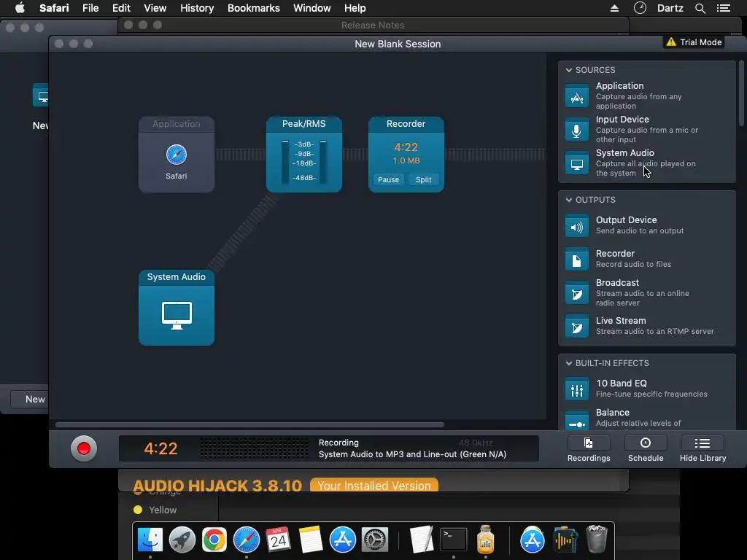Click the Yellow color tag

pyautogui.click(x=162, y=510)
